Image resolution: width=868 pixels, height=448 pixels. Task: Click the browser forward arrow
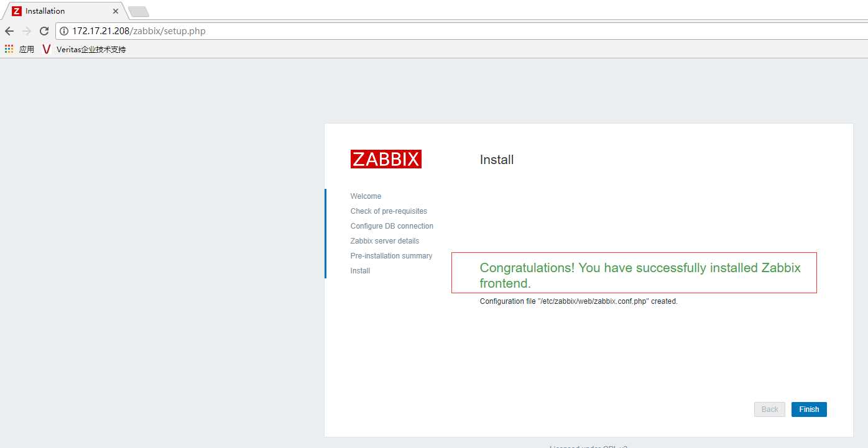tap(26, 31)
